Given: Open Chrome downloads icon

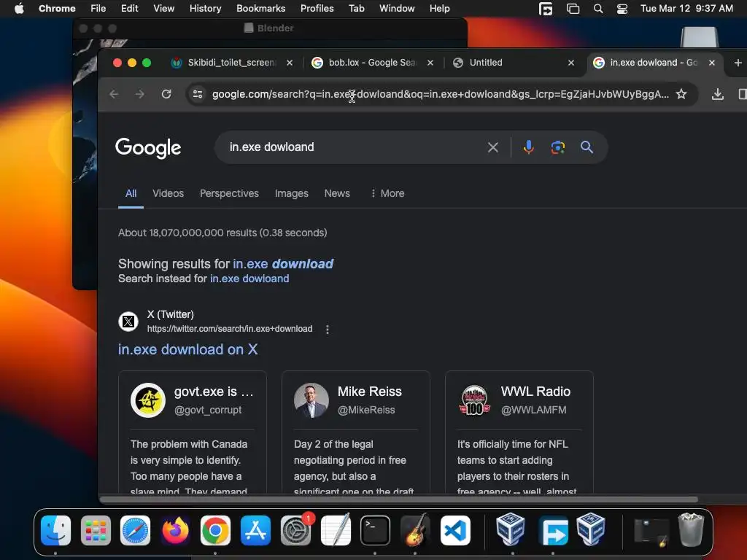Looking at the screenshot, I should click(x=718, y=94).
